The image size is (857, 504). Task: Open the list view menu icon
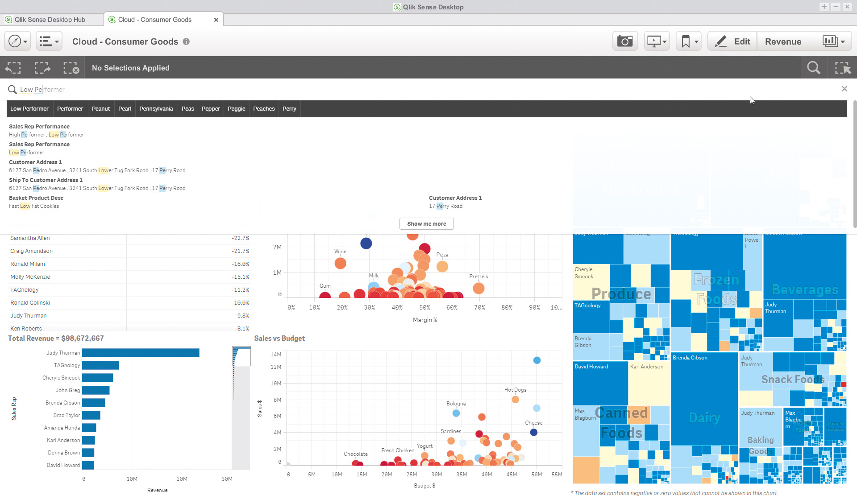pos(49,41)
